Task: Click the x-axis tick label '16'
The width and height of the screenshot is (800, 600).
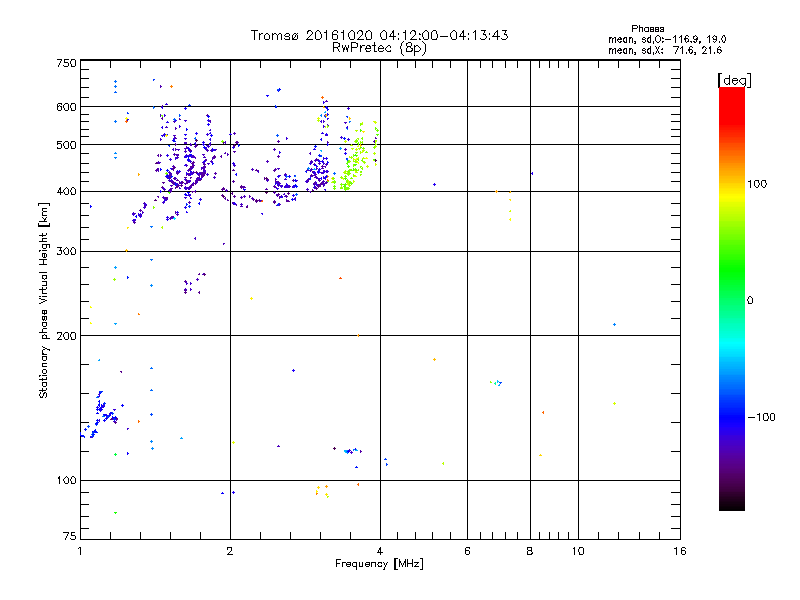Action: [680, 551]
